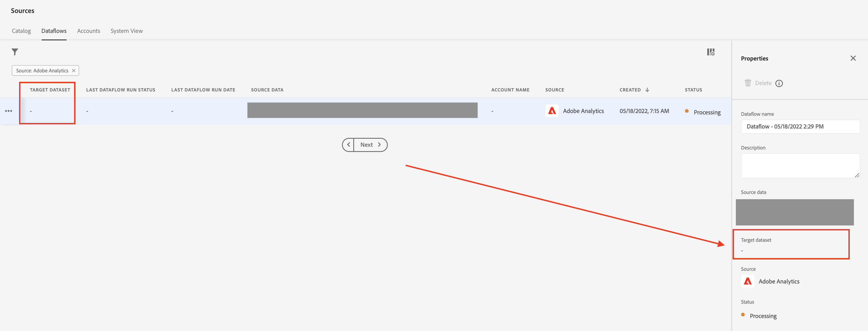Open the System View tab
The height and width of the screenshot is (331, 868).
pos(126,31)
